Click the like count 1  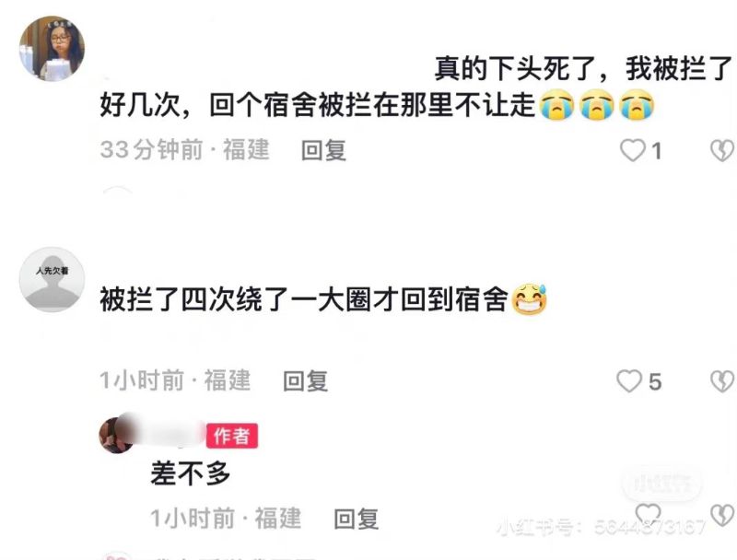[657, 151]
